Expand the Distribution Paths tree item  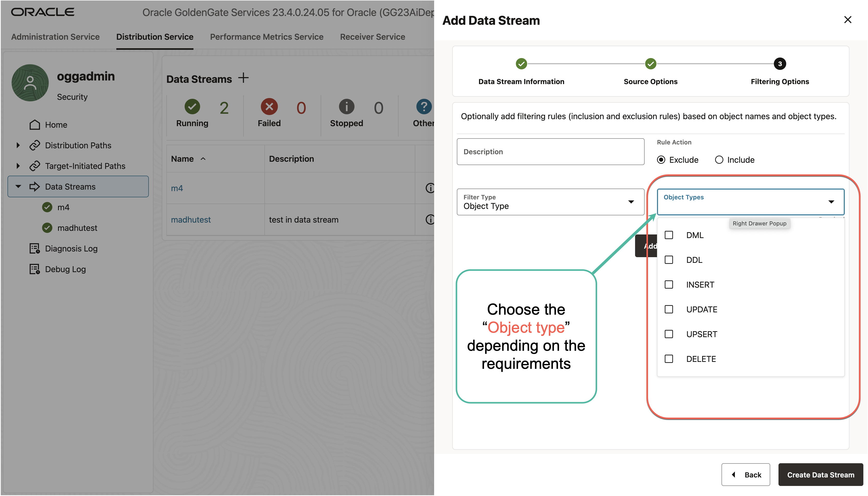click(18, 145)
